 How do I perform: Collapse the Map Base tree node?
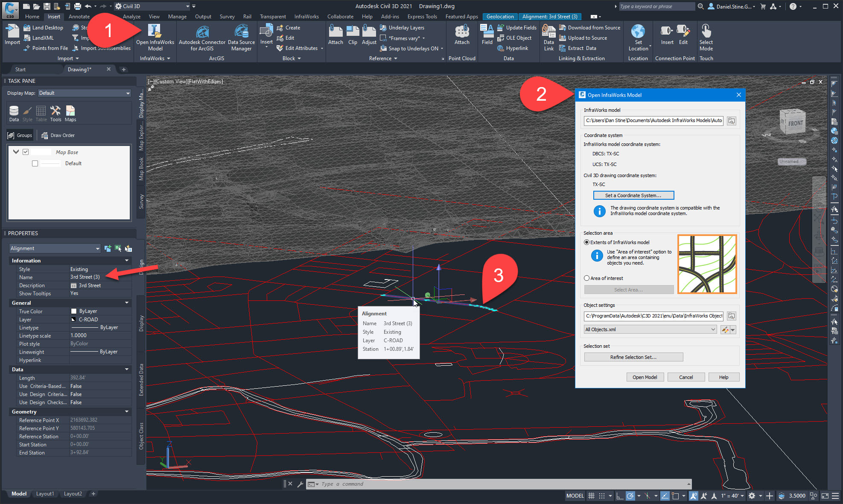click(x=16, y=152)
